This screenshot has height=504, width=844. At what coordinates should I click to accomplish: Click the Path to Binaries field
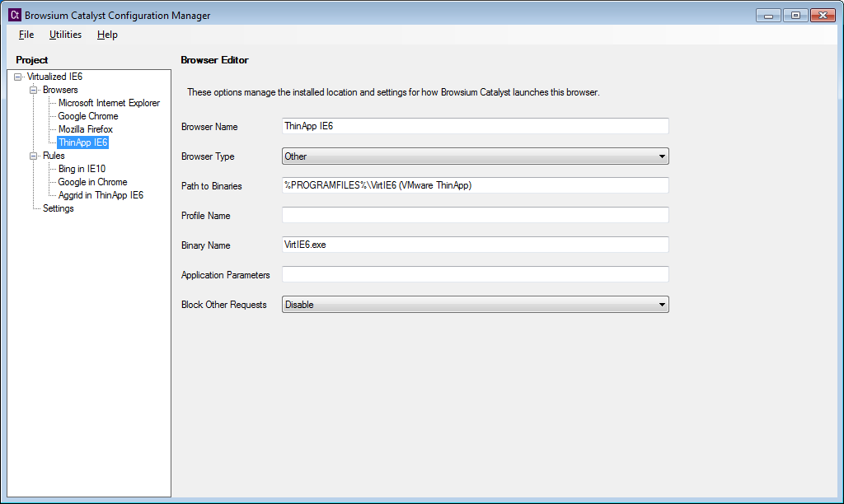(476, 185)
